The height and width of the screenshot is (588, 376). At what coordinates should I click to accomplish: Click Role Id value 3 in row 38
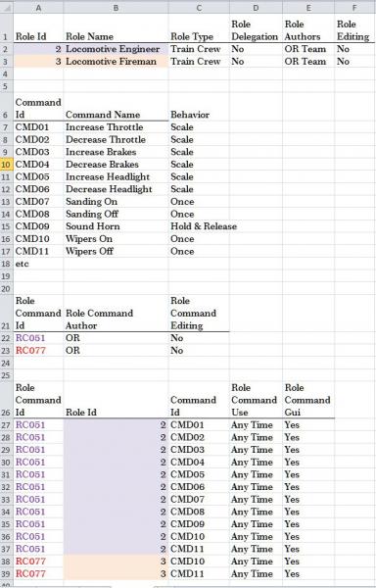[117, 562]
